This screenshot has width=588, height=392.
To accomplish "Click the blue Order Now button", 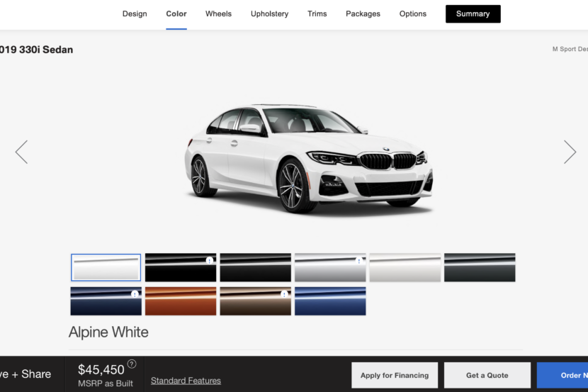I will [x=562, y=375].
